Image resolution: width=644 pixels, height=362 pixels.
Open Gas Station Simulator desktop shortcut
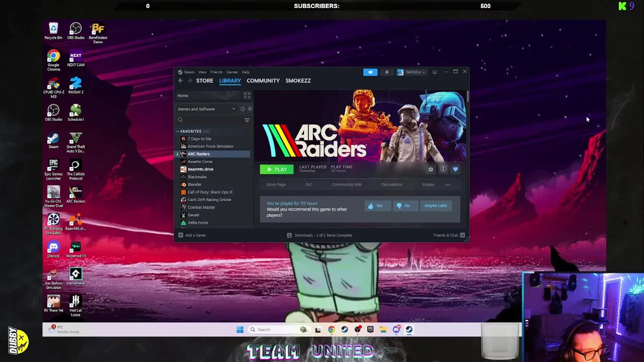point(53,279)
